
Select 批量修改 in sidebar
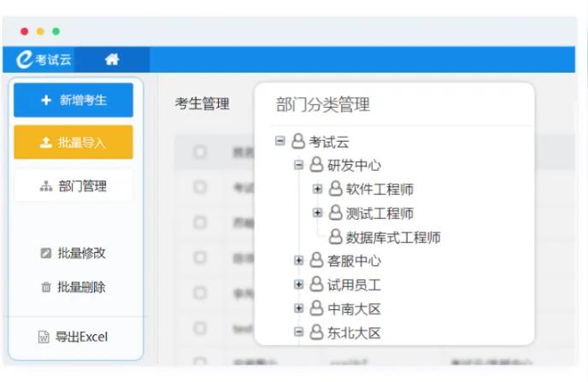73,253
